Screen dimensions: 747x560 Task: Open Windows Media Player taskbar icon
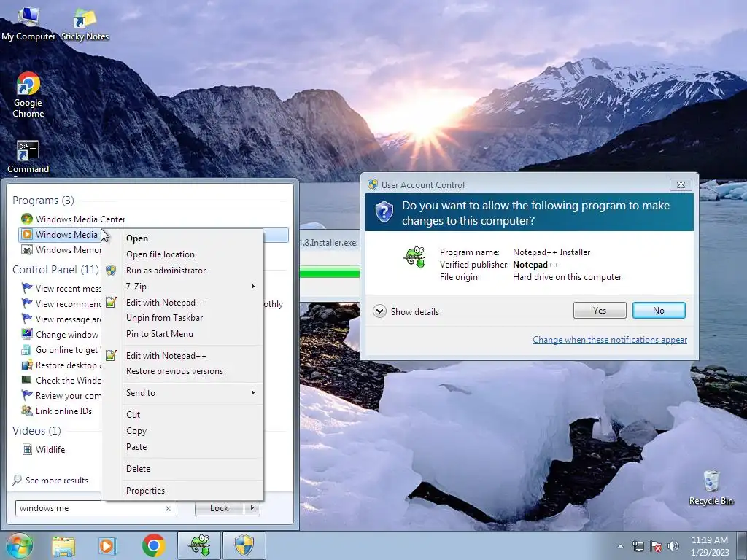tap(107, 546)
